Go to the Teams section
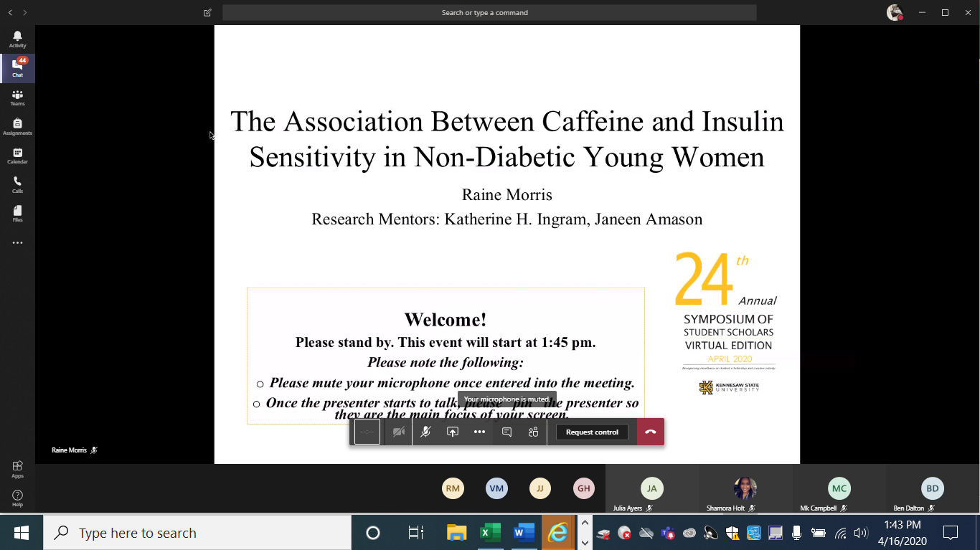 point(17,98)
